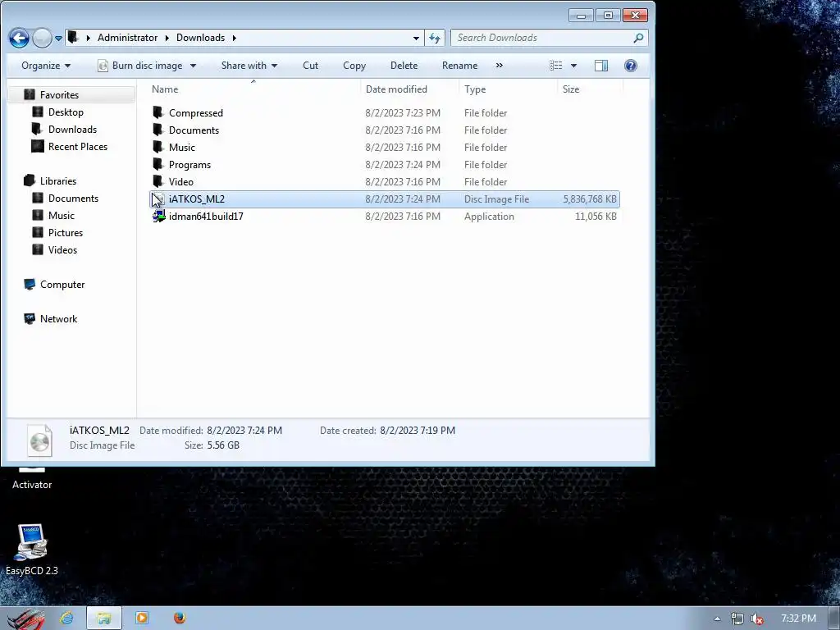Launch Internet Explorer from the taskbar
Screen dimensions: 840x630
point(67,619)
